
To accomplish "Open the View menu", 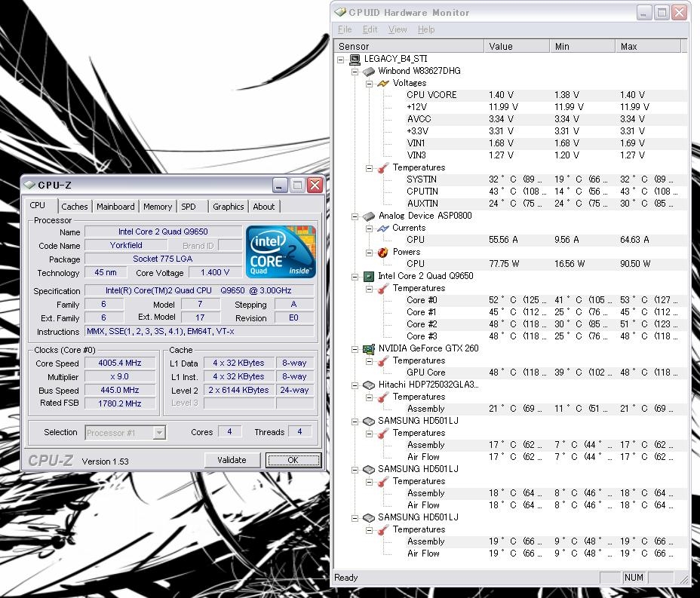I will 398,29.
